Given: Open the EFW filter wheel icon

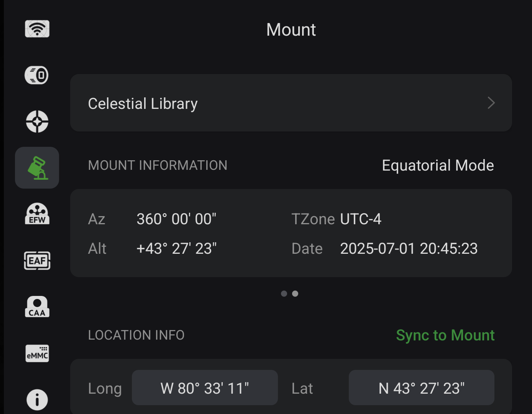Looking at the screenshot, I should point(37,214).
